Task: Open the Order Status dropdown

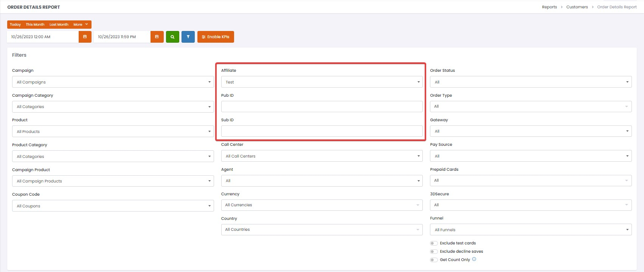Action: click(531, 82)
